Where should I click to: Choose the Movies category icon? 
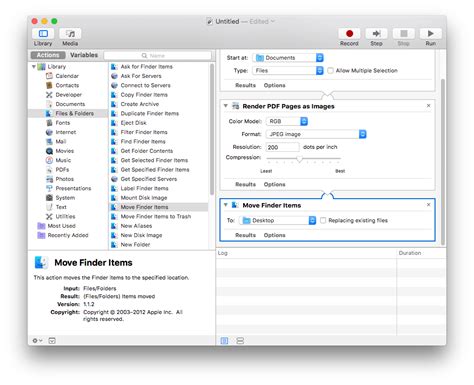(x=49, y=151)
